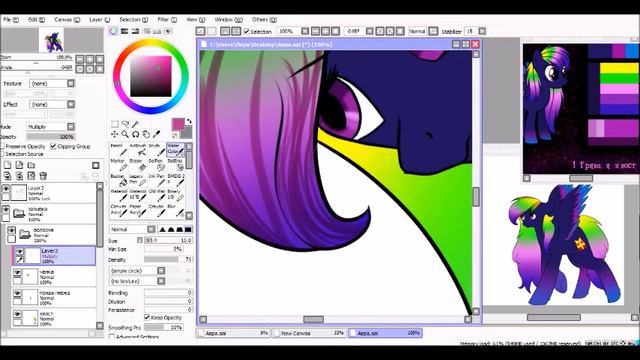Open the Effect dropdown
The height and width of the screenshot is (360, 640).
tap(52, 104)
